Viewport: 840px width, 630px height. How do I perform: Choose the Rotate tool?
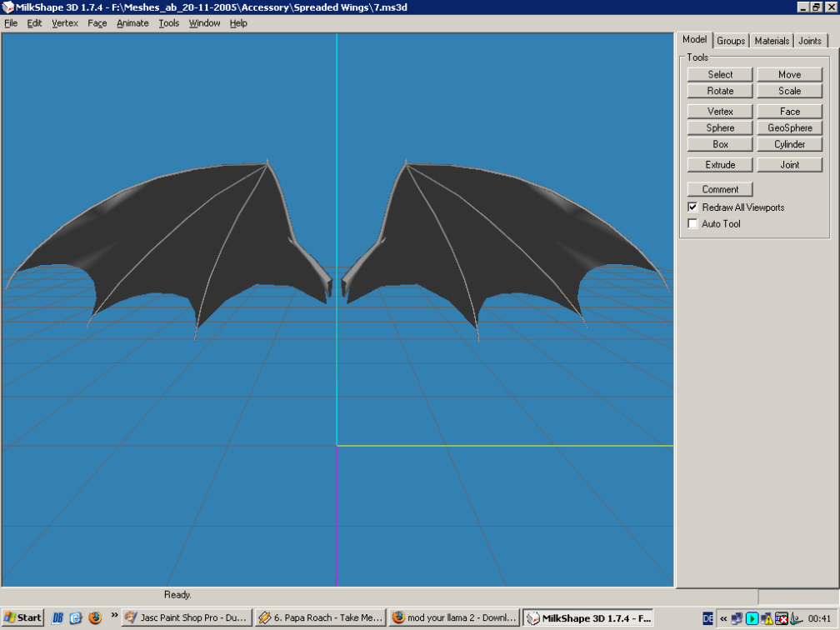coord(720,91)
